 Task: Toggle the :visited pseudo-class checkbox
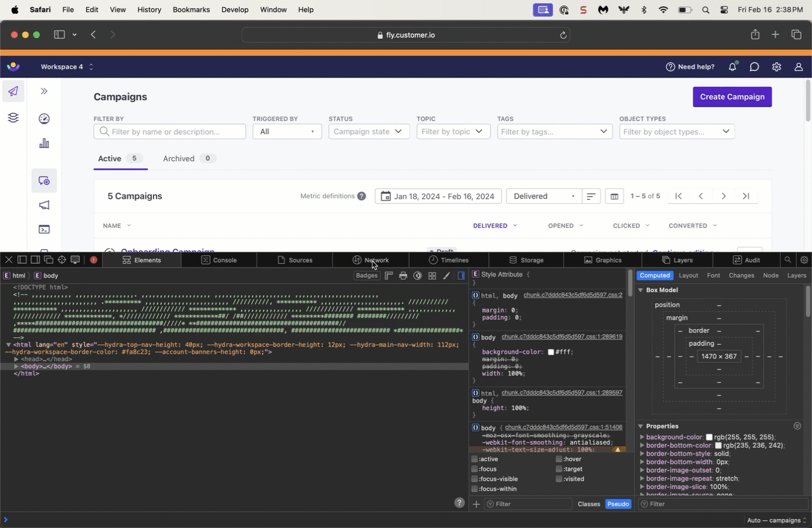[559, 479]
